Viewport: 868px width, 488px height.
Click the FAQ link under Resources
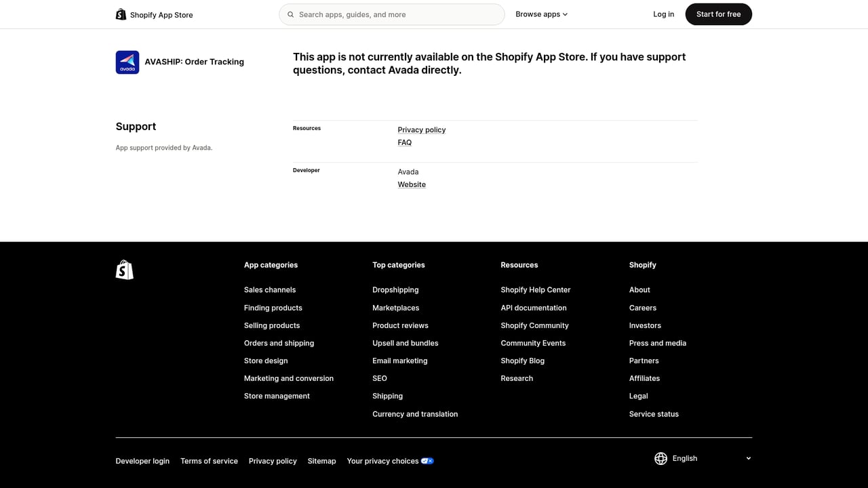pos(404,142)
